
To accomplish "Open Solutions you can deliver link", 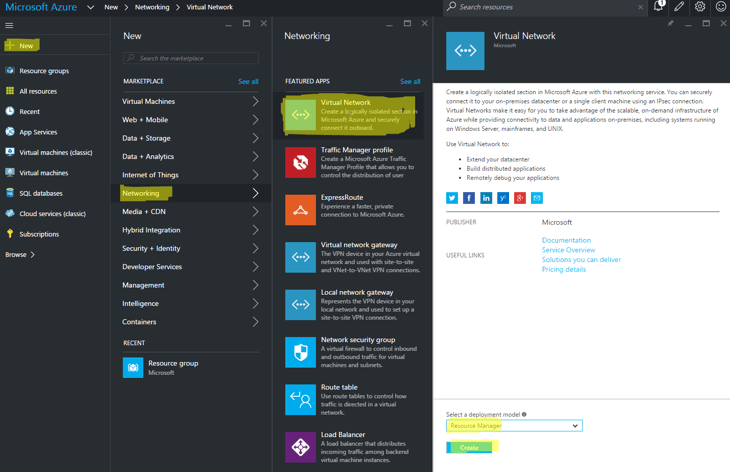I will (x=581, y=260).
